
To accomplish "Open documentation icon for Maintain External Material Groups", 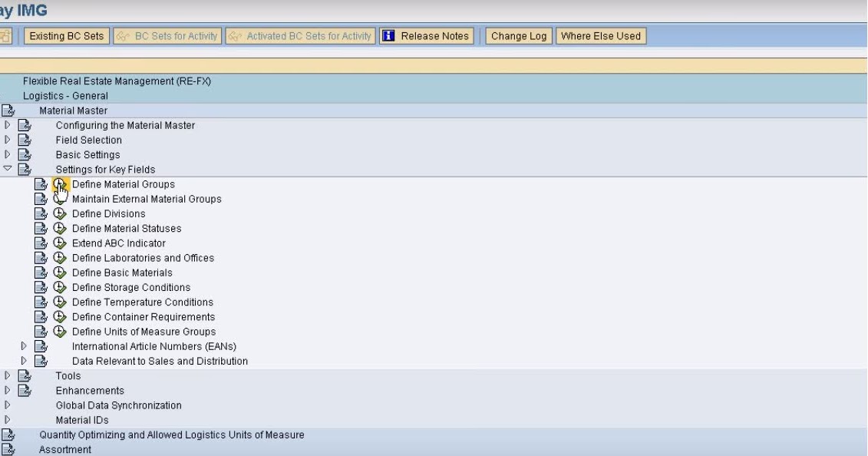I will (41, 199).
